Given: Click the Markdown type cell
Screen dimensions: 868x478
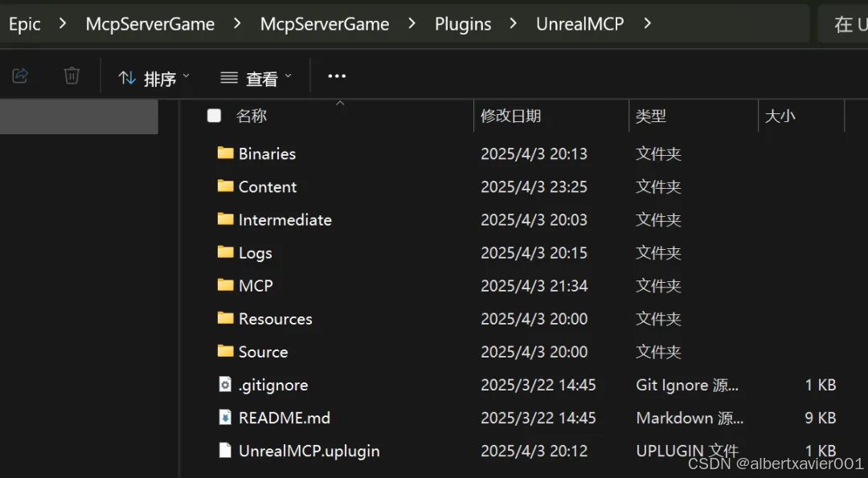Looking at the screenshot, I should tap(690, 419).
